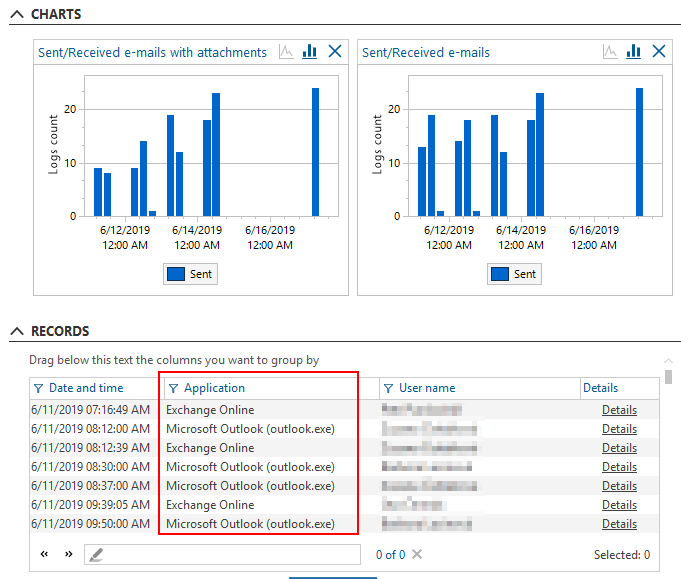Select Exchange Online cell at 08:12:39 AM
This screenshot has width=681, height=579.
[210, 448]
